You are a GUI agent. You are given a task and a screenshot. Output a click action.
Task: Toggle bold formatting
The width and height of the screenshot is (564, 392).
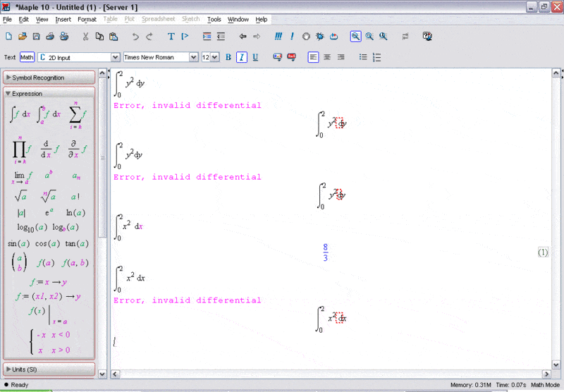point(228,57)
